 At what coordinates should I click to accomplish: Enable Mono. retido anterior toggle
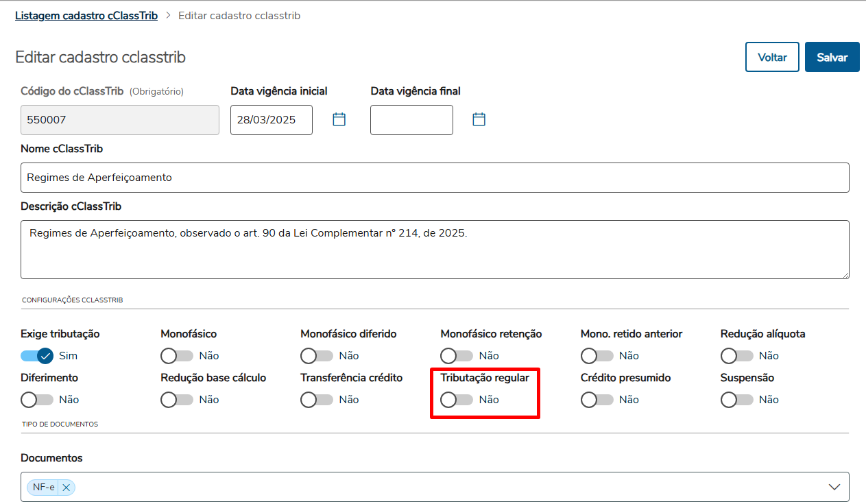pyautogui.click(x=597, y=356)
